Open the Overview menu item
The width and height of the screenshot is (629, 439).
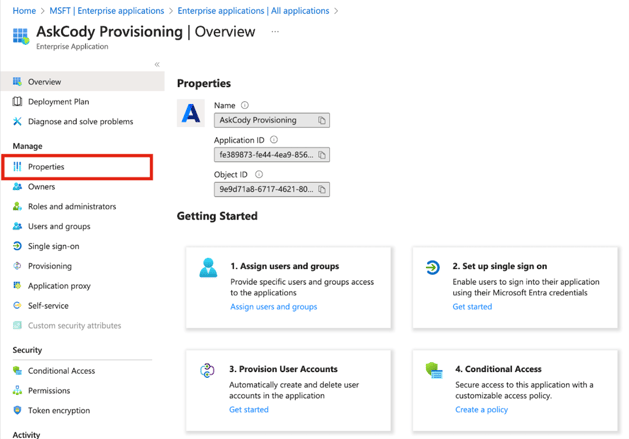(82, 81)
